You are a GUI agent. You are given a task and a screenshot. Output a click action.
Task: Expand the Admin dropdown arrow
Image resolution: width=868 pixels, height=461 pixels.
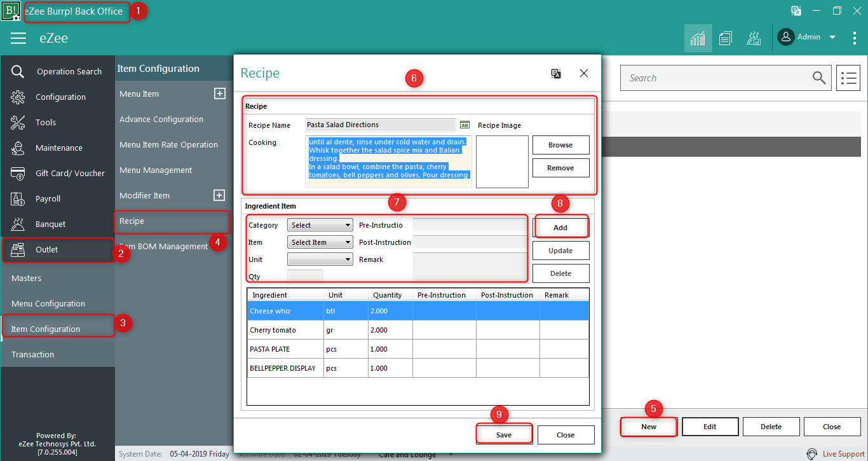coord(832,38)
